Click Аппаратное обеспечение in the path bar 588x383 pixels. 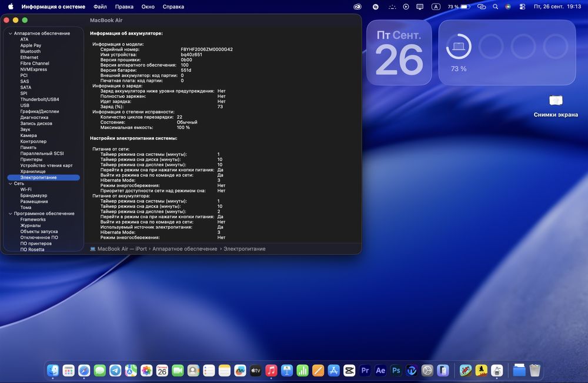(x=185, y=249)
